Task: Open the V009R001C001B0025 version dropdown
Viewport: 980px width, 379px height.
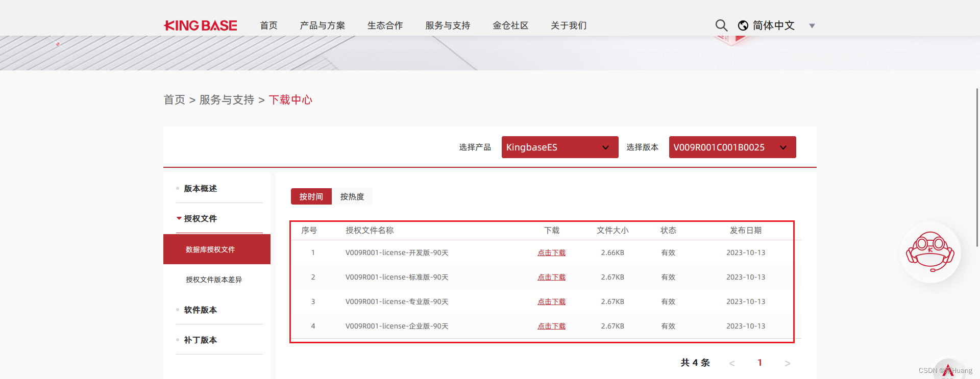Action: 732,147
